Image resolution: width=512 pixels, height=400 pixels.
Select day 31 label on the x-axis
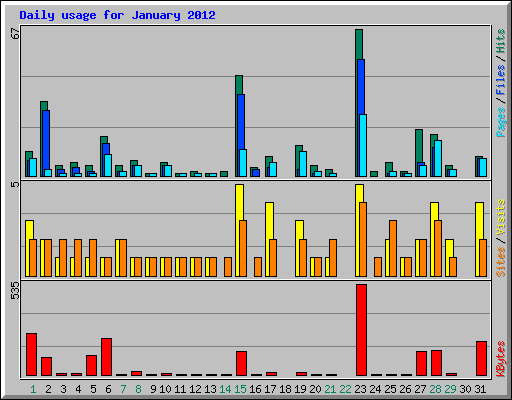[480, 389]
